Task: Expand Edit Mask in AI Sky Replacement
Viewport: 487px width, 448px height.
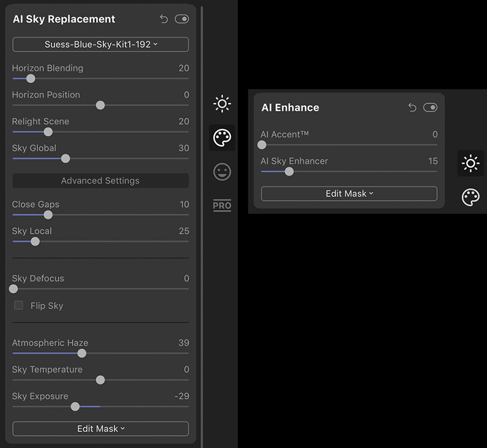Action: point(101,428)
